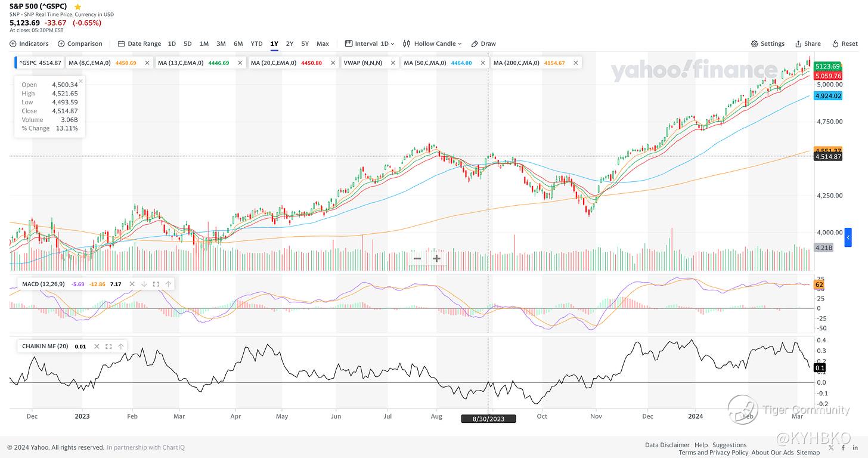The width and height of the screenshot is (868, 458).
Task: Click the blue side panel collapse arrow
Action: pyautogui.click(x=848, y=237)
